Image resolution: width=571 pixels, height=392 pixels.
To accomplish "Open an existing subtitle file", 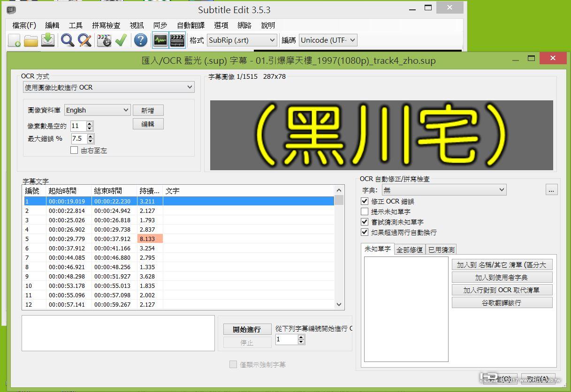I will coord(30,40).
